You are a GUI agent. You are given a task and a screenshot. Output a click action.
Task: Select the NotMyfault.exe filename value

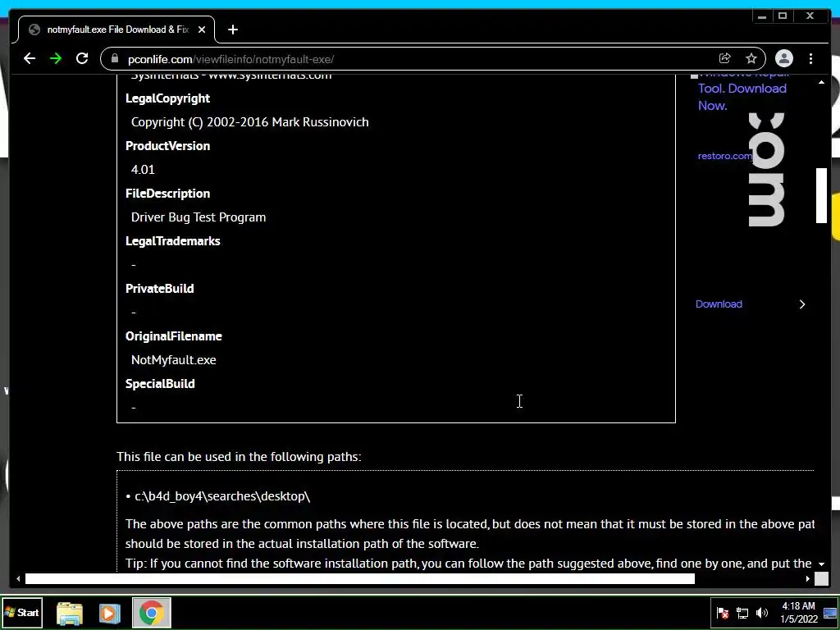174,360
